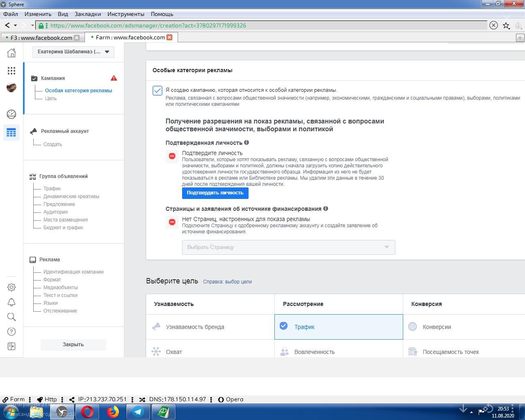Click the Windows Start button
This screenshot has height=420, width=525.
point(11,411)
